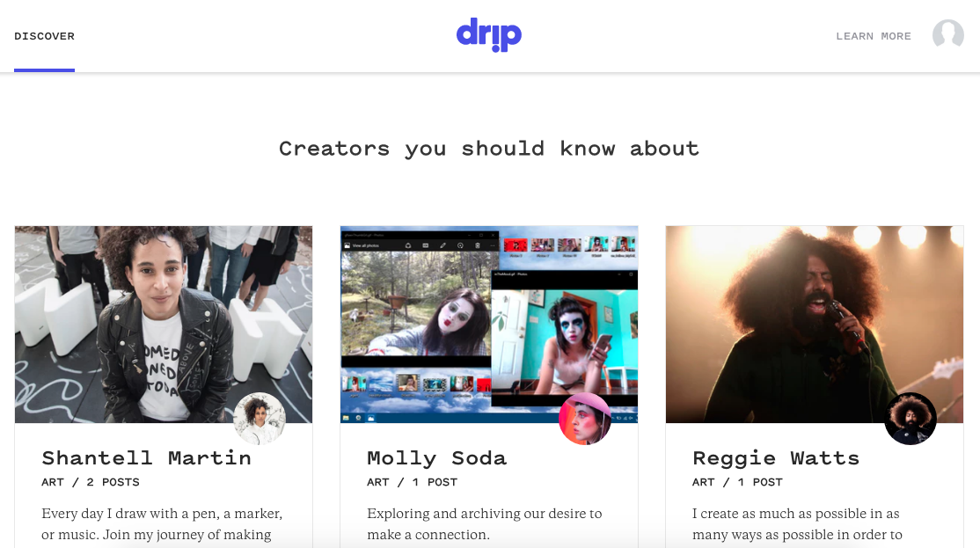Click Art / 2 Posts under Shantell Martin
Screen dimensions: 980x548
coord(91,482)
